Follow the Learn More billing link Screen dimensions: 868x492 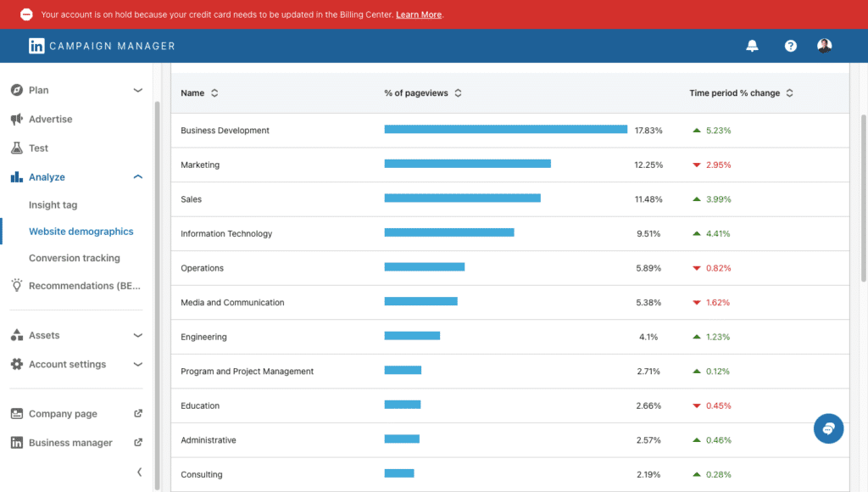(419, 14)
